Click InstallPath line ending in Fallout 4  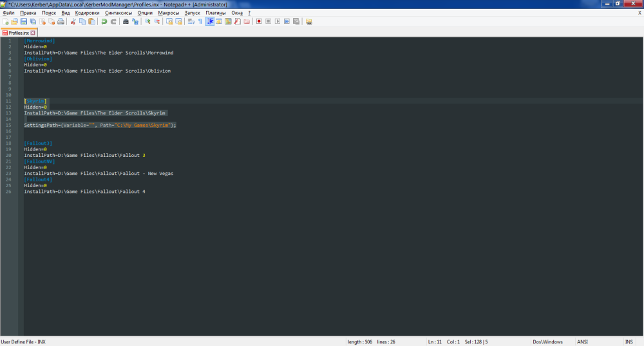[84, 192]
